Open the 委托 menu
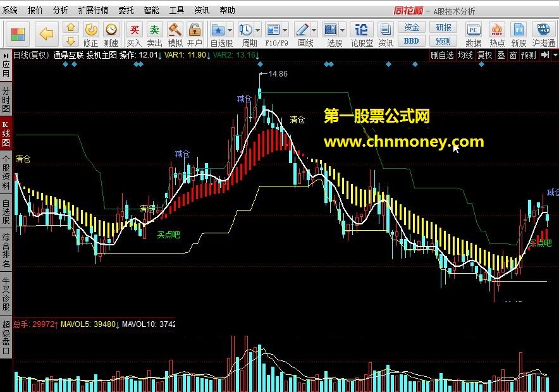The width and height of the screenshot is (559, 392). pyautogui.click(x=126, y=10)
